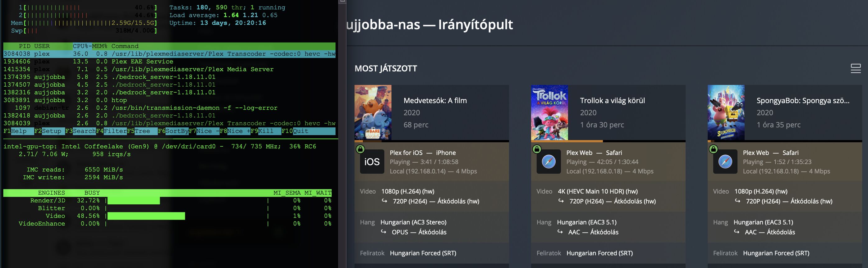Click 'OPUS — Átkódolás' audio transcode text
Image resolution: width=868 pixels, height=268 pixels.
click(x=419, y=232)
